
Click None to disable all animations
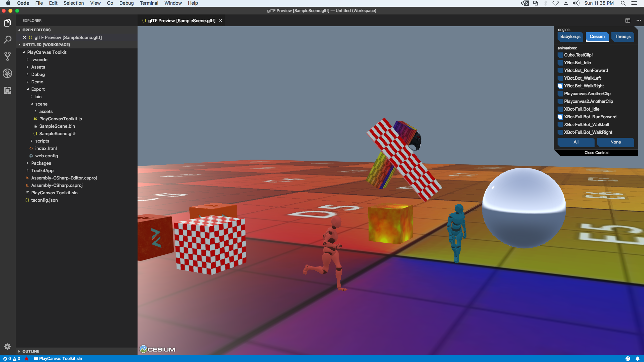(615, 142)
